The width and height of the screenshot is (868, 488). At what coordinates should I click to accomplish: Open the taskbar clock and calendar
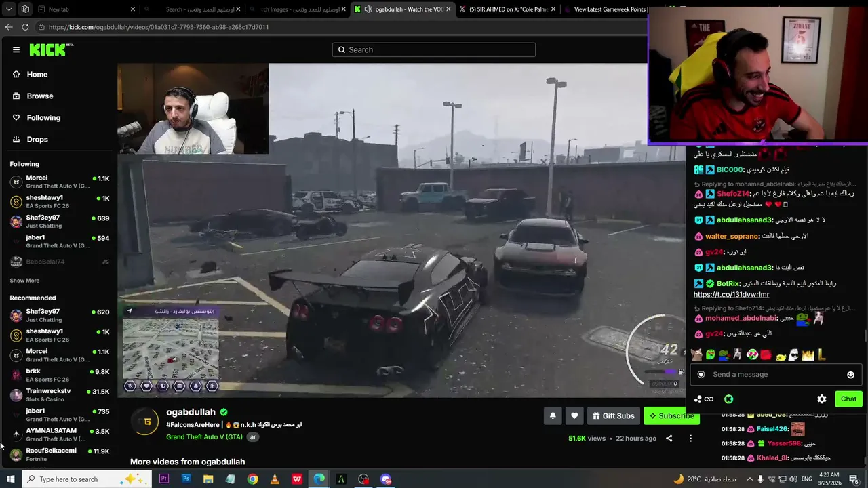[828, 479]
